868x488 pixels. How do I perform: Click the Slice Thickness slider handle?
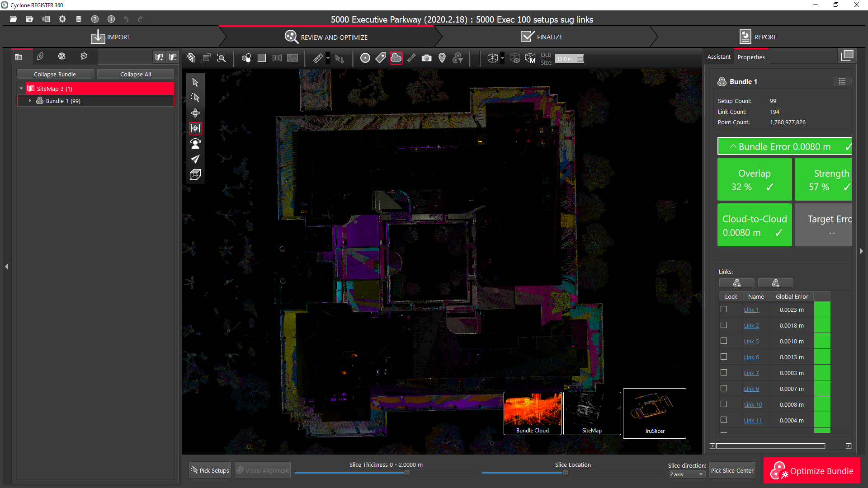tap(407, 473)
